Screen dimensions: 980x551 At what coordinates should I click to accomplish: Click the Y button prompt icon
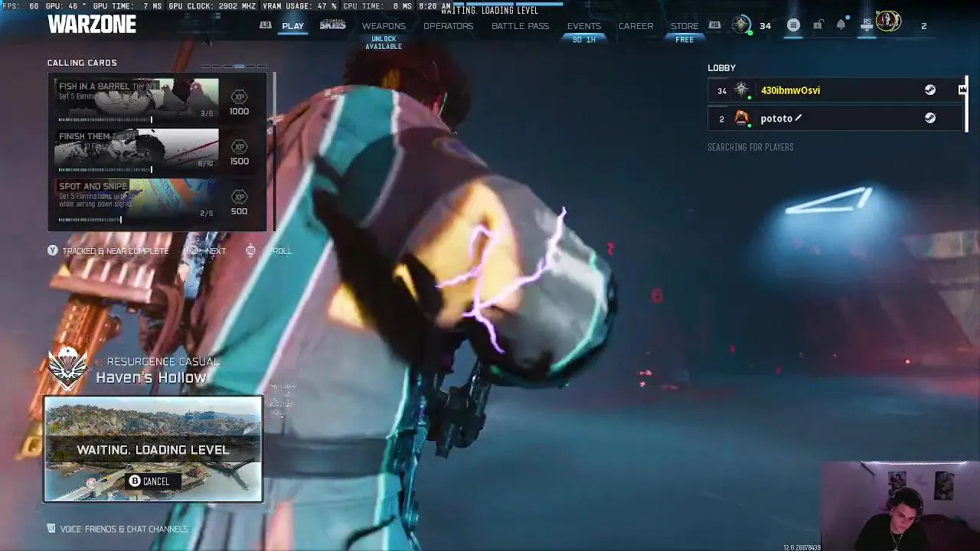[x=53, y=250]
